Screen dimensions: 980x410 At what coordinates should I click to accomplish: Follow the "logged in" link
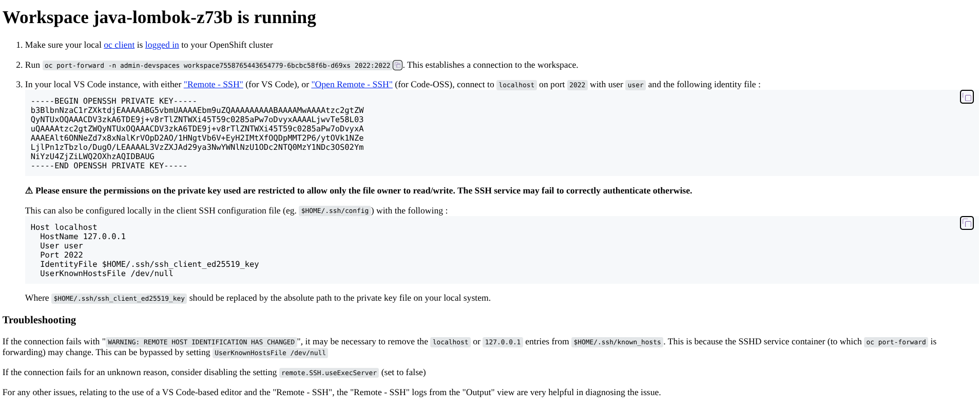coord(162,45)
